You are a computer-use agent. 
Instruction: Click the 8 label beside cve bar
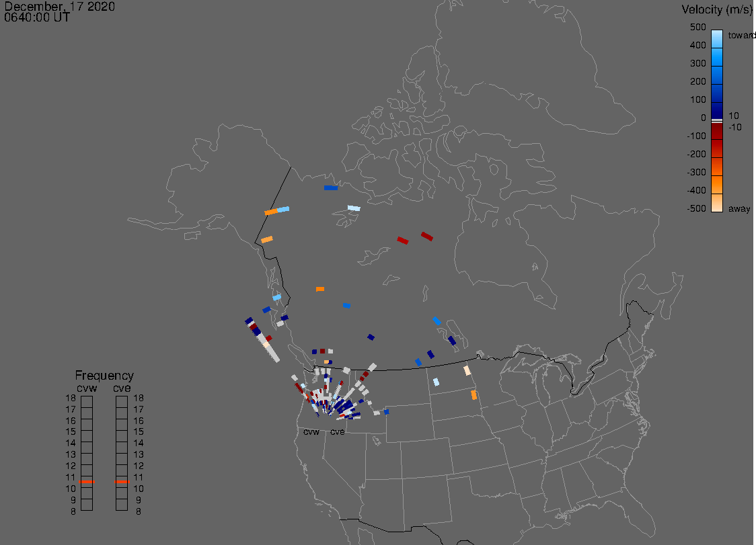[x=139, y=512]
